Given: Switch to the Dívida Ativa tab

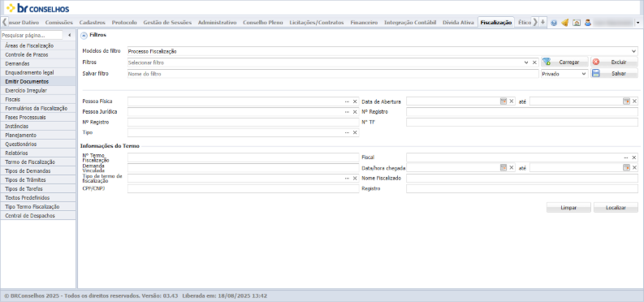Looking at the screenshot, I should [458, 23].
